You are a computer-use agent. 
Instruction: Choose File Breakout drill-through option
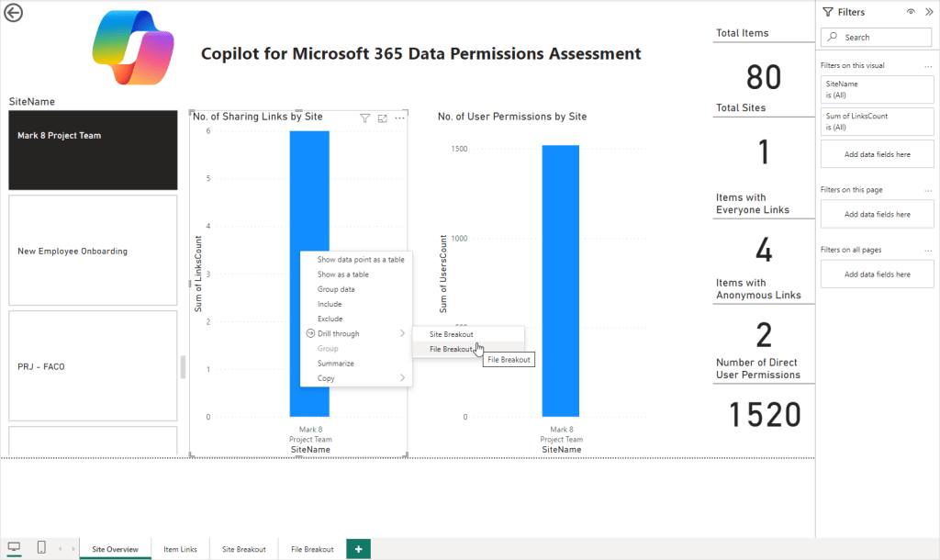tap(450, 349)
